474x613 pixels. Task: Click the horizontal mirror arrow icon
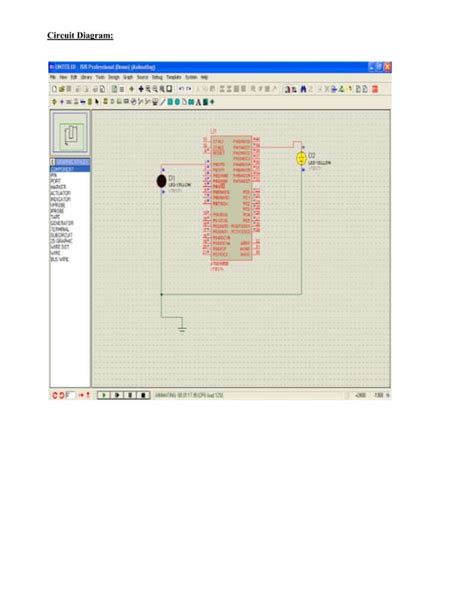[x=82, y=395]
